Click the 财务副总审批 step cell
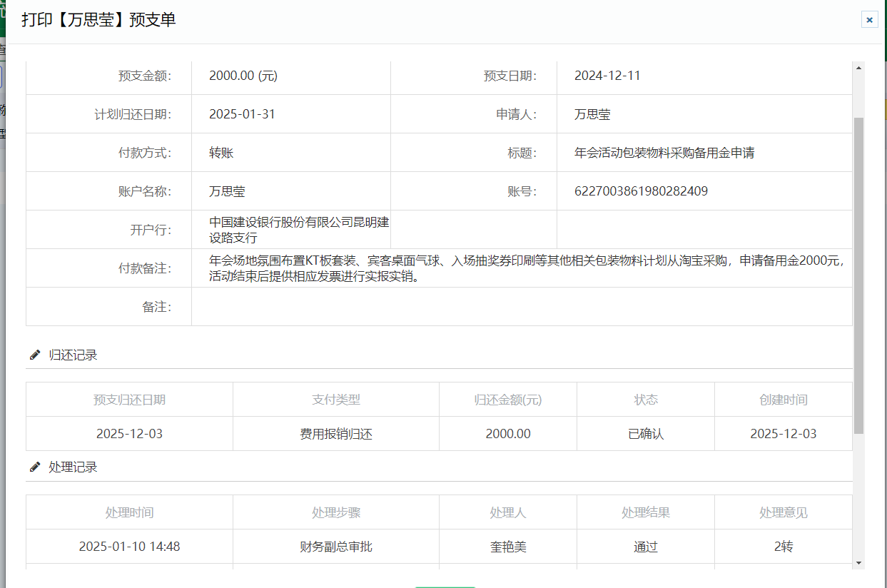The height and width of the screenshot is (588, 887). click(x=336, y=547)
